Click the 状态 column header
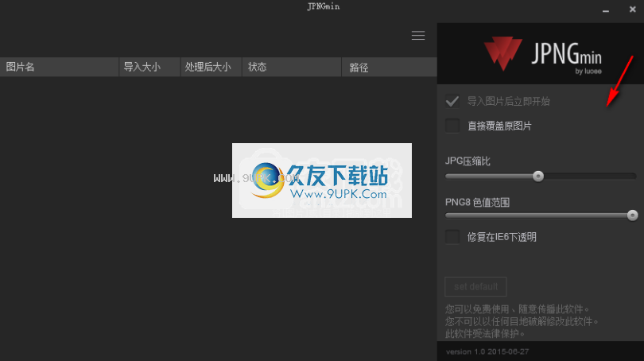 (x=292, y=67)
